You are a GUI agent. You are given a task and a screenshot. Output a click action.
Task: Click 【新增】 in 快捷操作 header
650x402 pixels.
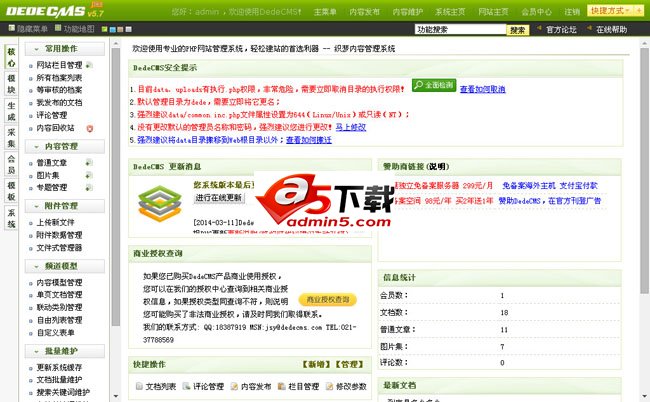tap(317, 364)
